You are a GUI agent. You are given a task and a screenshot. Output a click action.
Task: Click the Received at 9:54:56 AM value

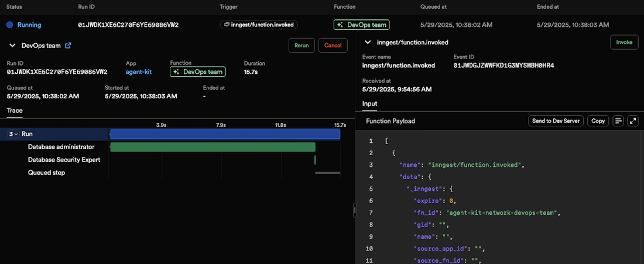tap(397, 89)
